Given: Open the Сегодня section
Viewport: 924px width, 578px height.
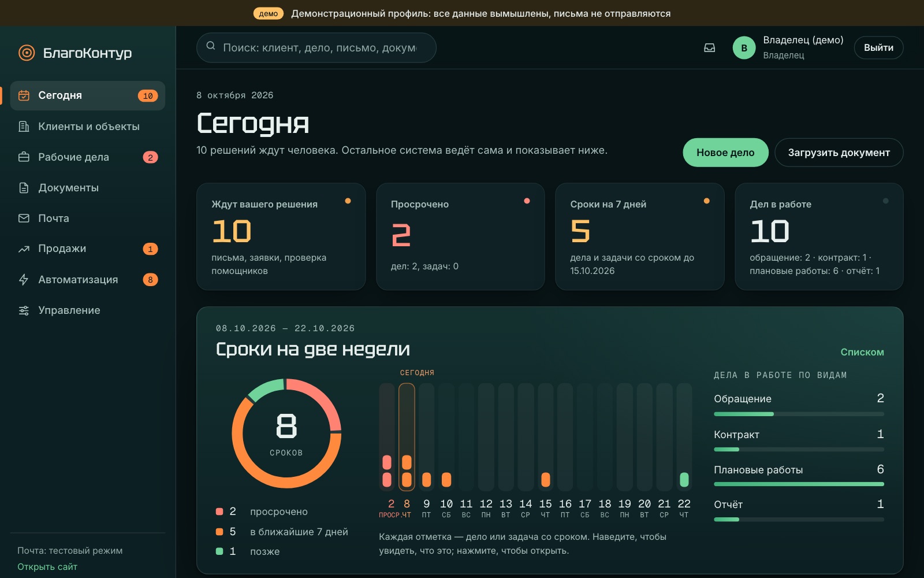Looking at the screenshot, I should [x=88, y=95].
